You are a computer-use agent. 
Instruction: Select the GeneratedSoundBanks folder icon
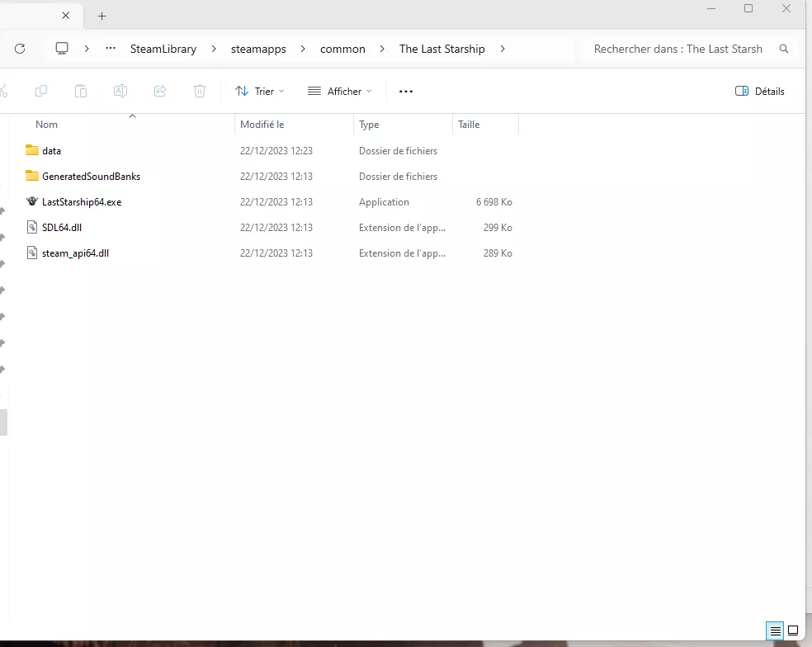coord(31,176)
